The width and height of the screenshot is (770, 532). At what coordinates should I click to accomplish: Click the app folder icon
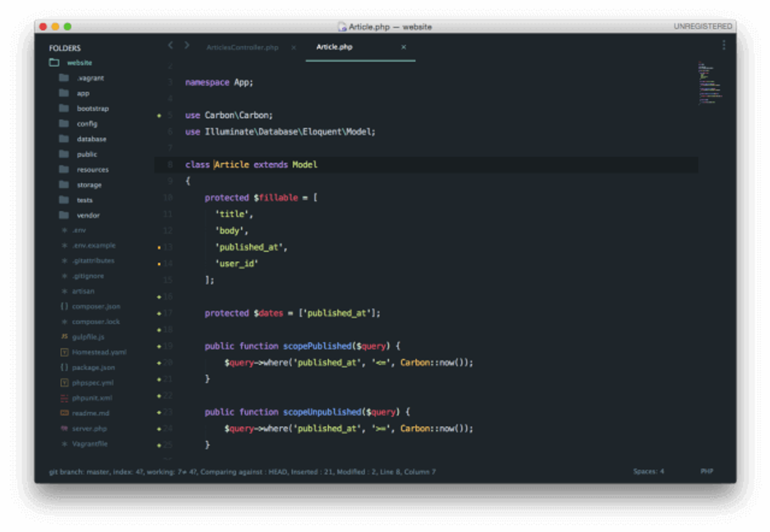(64, 93)
